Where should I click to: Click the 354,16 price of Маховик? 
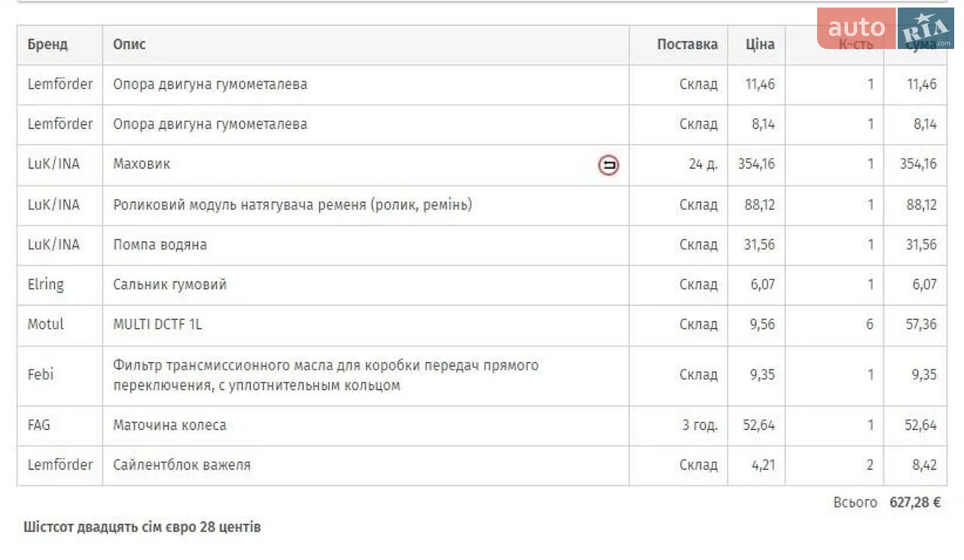[756, 164]
